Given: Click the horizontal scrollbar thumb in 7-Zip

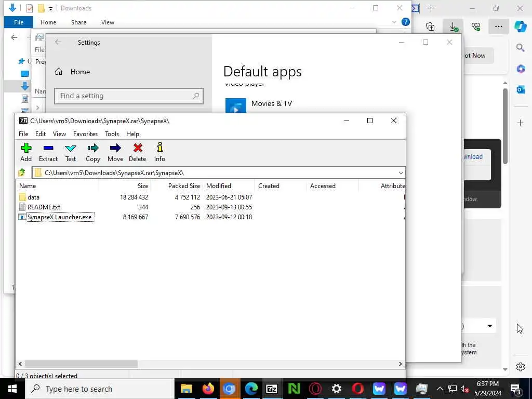Looking at the screenshot, I should (x=81, y=364).
